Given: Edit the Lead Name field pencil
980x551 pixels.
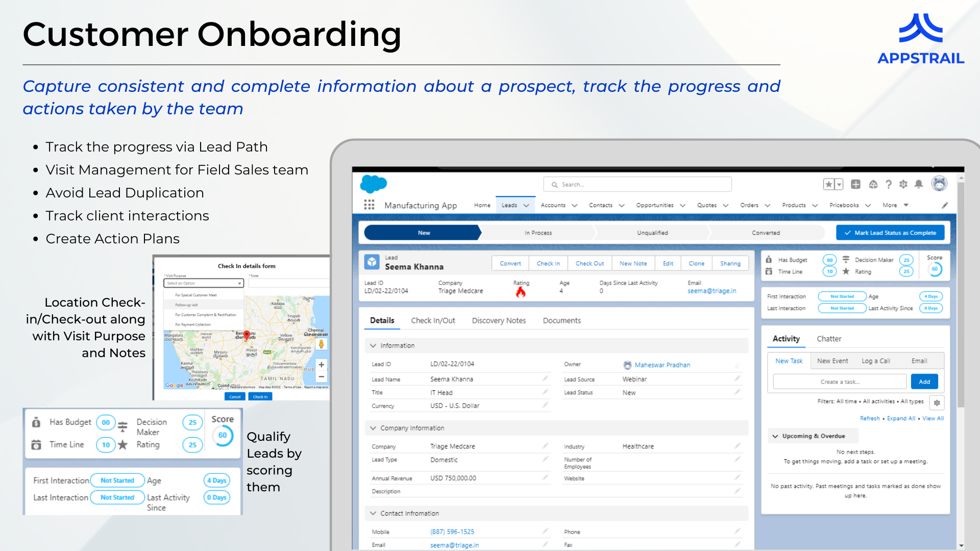Looking at the screenshot, I should click(545, 379).
